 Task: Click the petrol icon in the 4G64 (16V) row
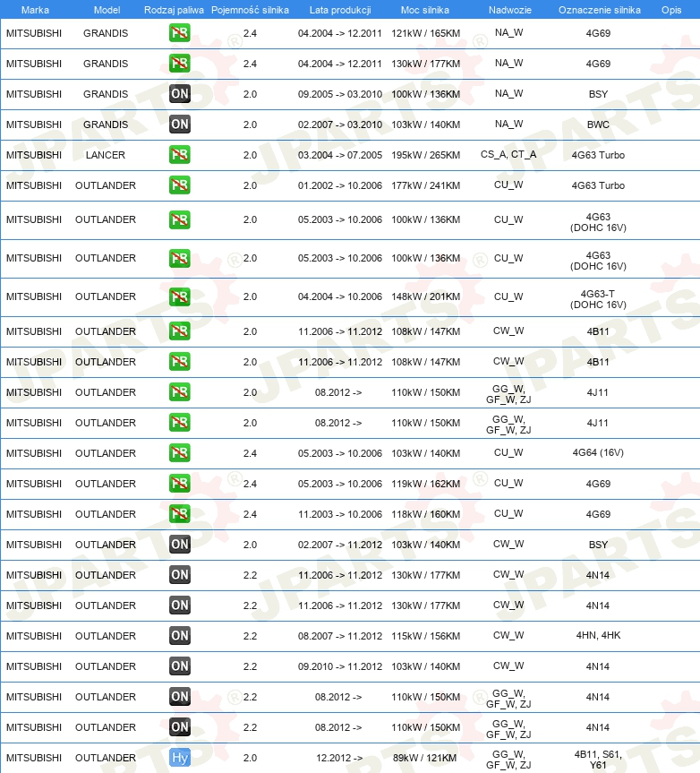point(179,453)
